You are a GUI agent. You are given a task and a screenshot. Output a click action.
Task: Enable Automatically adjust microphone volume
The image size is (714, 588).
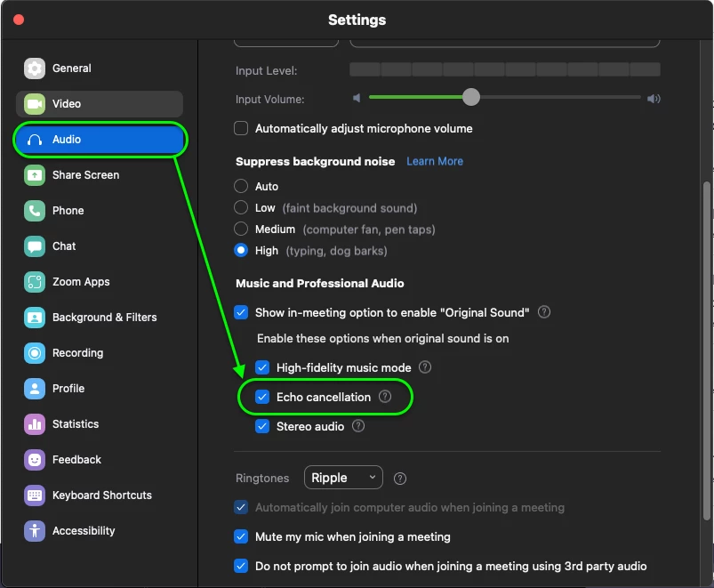tap(241, 128)
